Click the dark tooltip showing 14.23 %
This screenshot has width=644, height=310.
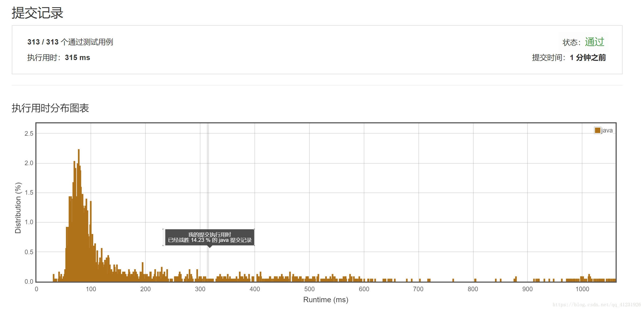pos(209,237)
